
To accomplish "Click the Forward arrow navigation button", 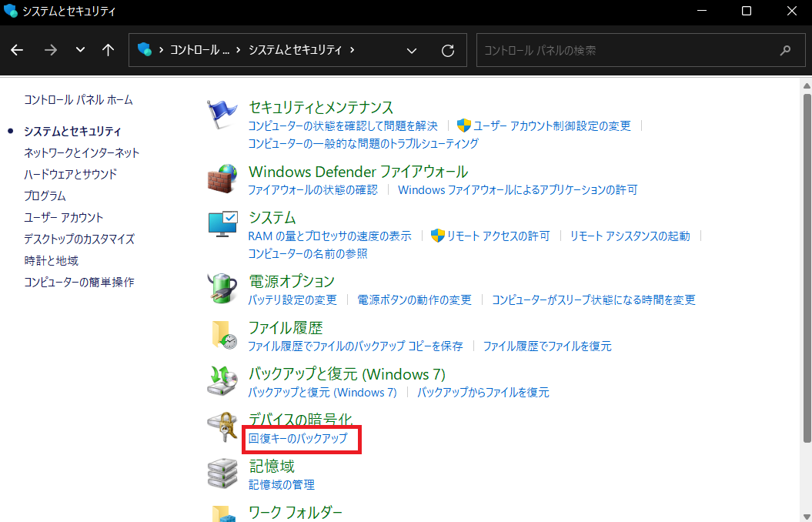I will click(x=51, y=50).
